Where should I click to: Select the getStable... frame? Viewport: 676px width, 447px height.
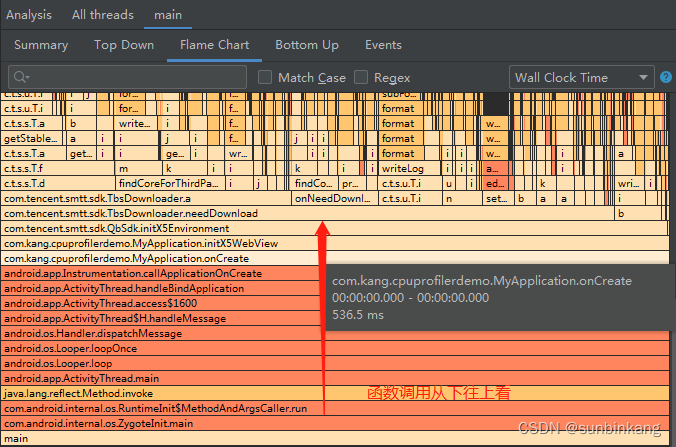tap(32, 138)
